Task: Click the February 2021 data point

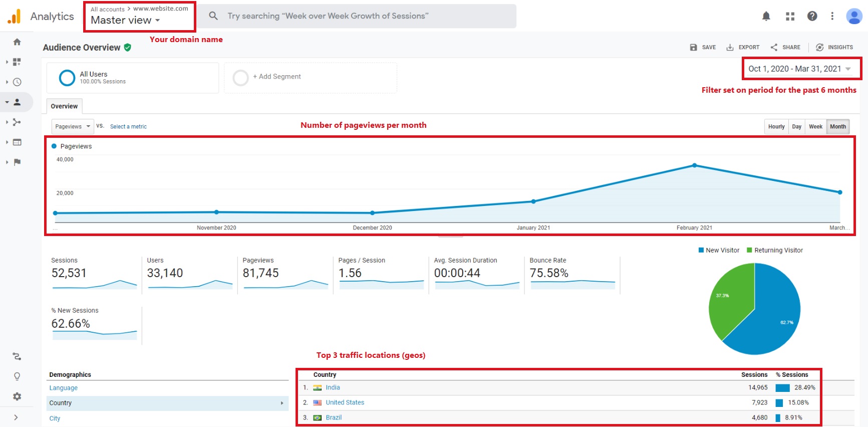Action: 694,165
